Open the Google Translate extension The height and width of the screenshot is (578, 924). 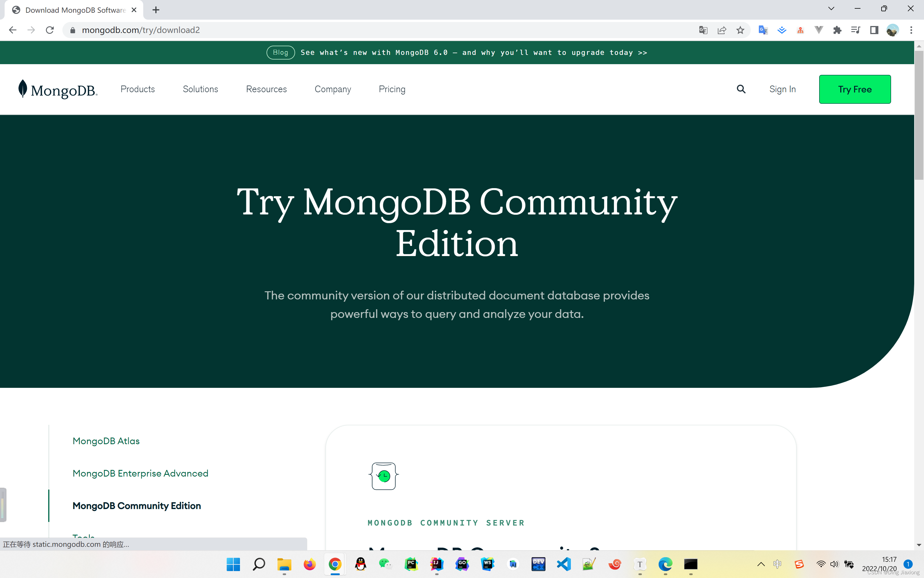(x=763, y=30)
